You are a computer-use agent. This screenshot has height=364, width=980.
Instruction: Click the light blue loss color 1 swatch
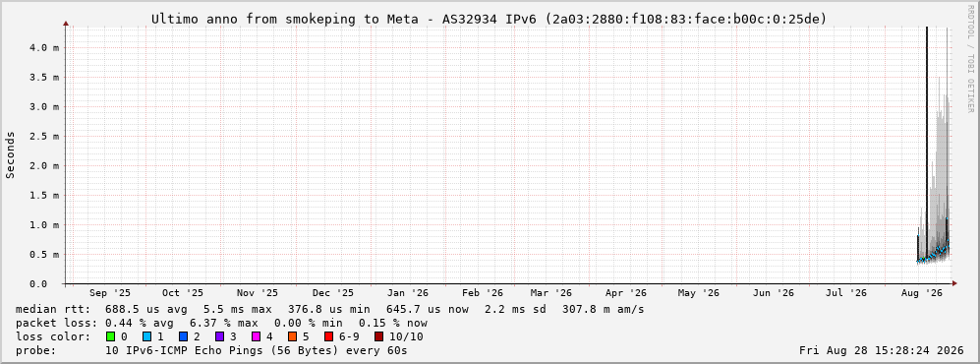pos(146,337)
